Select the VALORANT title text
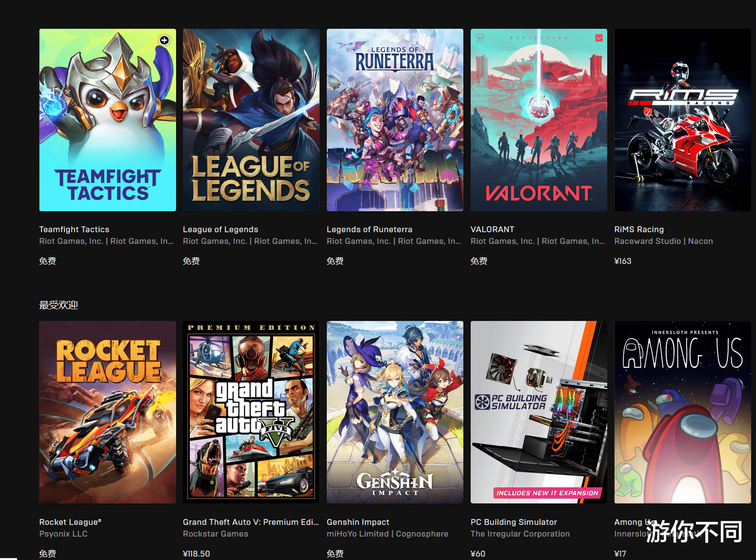The width and height of the screenshot is (756, 560). (492, 229)
